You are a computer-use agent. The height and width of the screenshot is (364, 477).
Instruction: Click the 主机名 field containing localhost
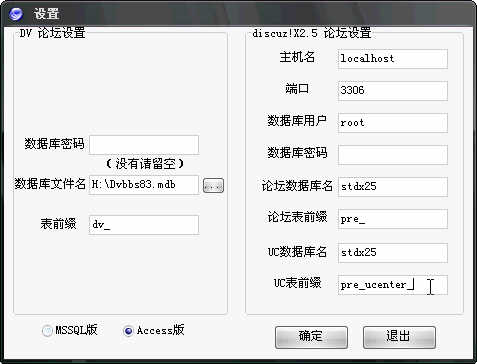point(393,59)
